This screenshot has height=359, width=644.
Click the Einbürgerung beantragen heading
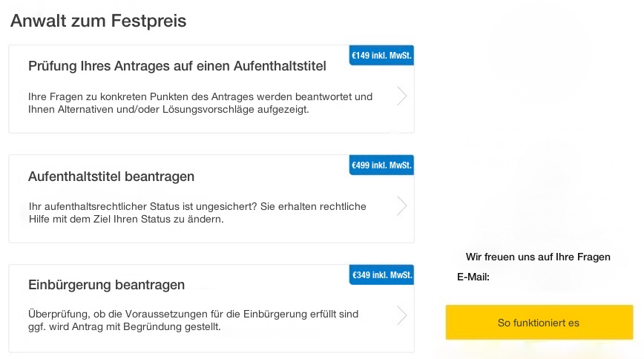106,286
